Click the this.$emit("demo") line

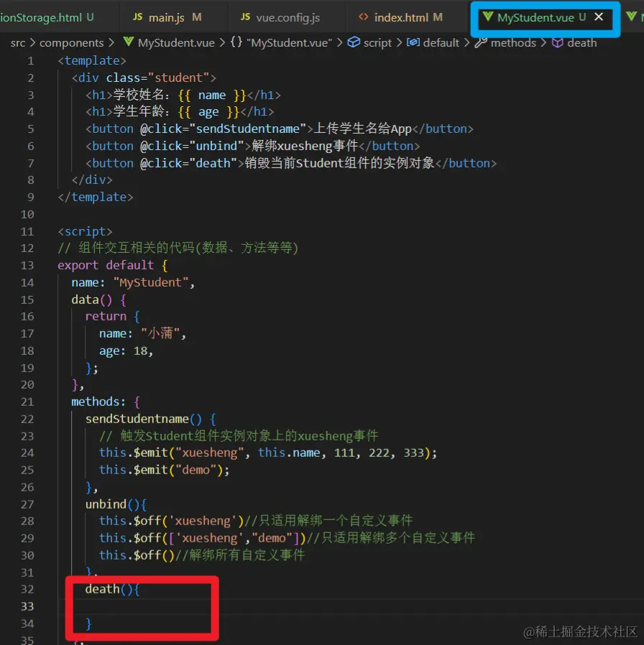pyautogui.click(x=164, y=470)
